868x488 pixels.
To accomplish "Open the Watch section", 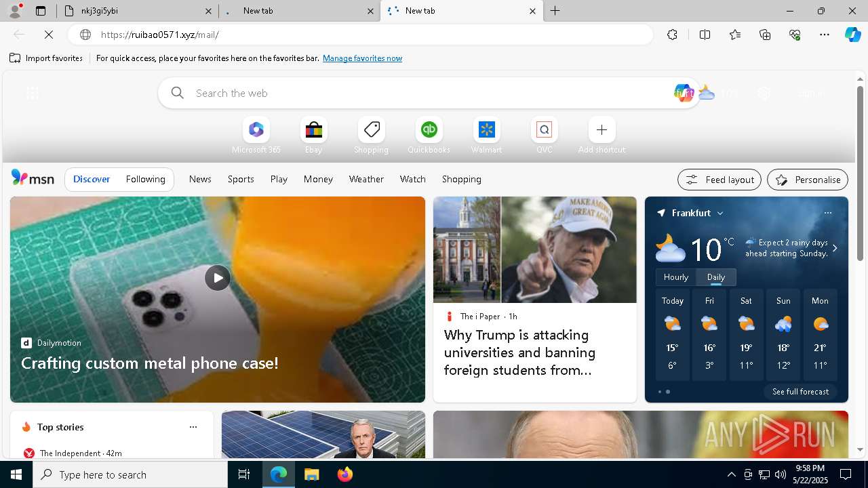I will point(413,179).
